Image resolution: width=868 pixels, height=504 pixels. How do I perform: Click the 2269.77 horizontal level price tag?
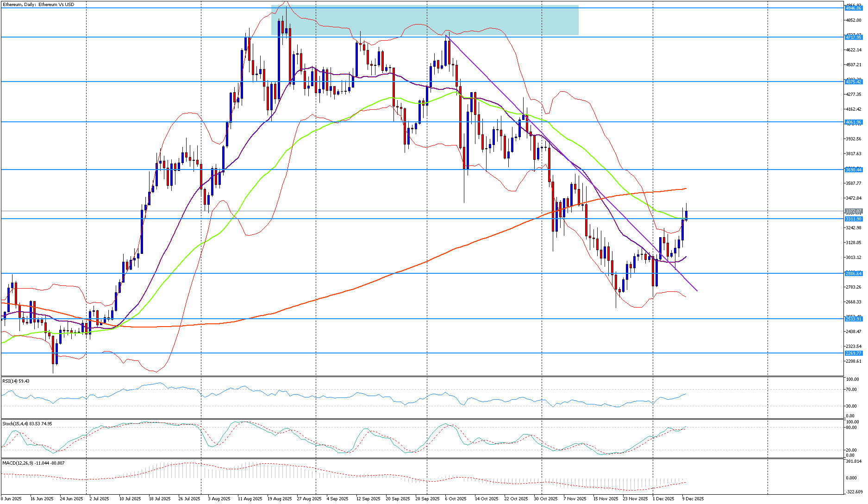pyautogui.click(x=853, y=353)
